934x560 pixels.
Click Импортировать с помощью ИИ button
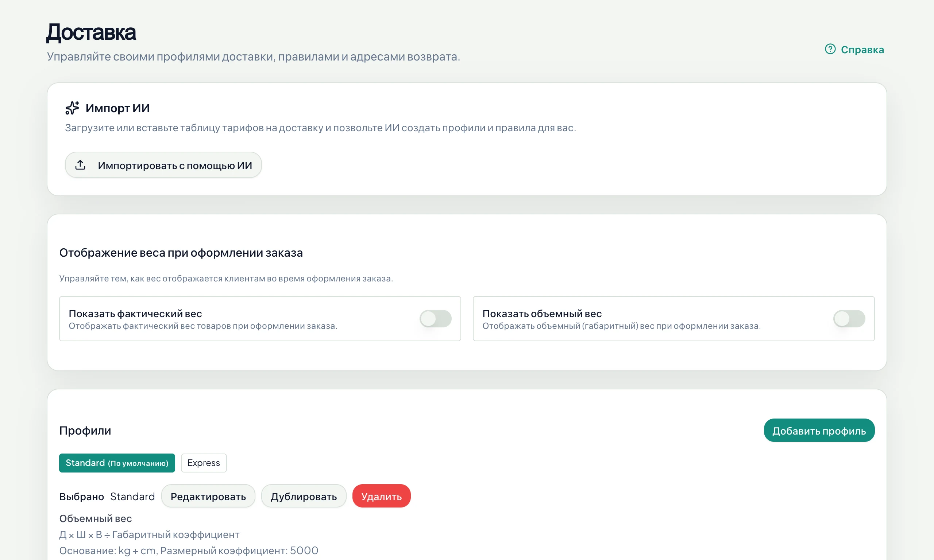click(163, 165)
